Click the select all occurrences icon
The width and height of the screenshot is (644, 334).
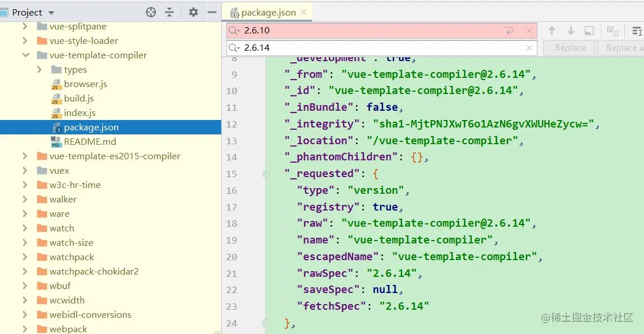(x=613, y=31)
